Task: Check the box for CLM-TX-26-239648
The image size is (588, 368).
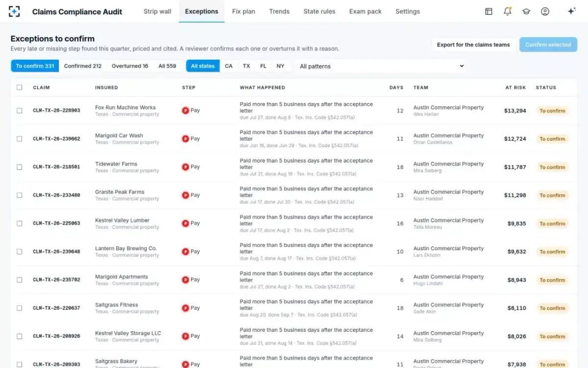Action: [20, 252]
